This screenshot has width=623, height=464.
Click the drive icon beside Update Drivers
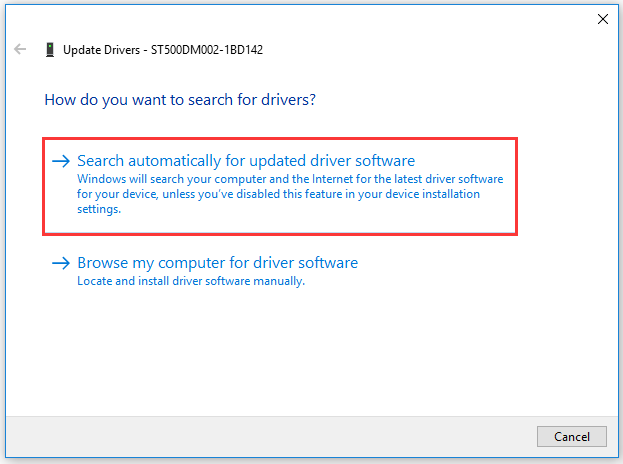pyautogui.click(x=50, y=50)
